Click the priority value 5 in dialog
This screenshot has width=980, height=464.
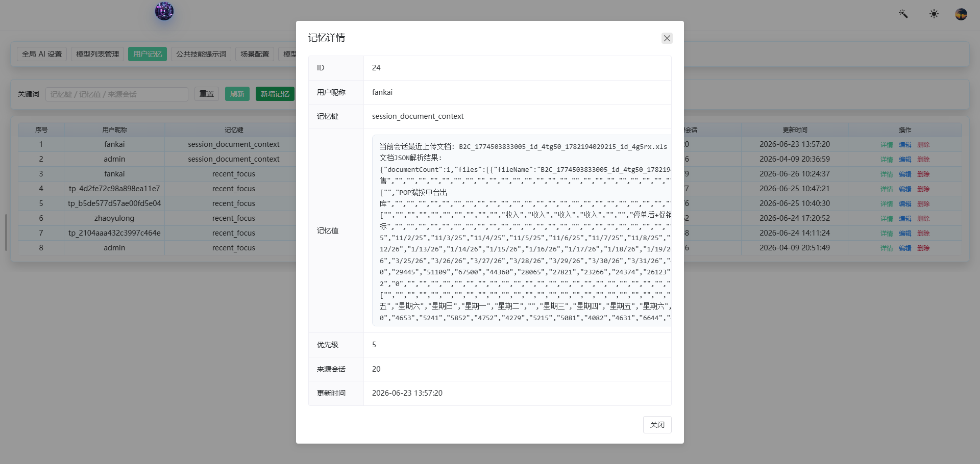[x=374, y=345]
